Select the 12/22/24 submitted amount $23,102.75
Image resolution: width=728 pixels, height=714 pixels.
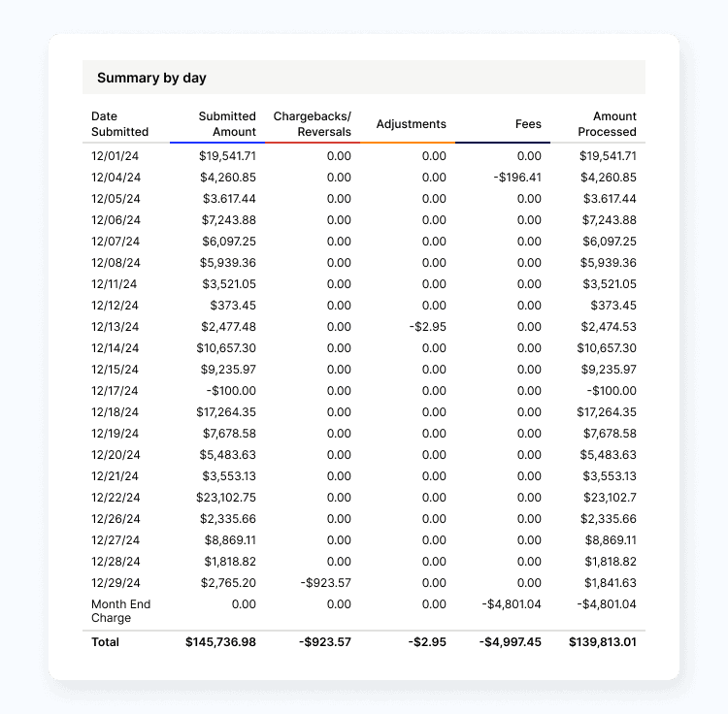(x=226, y=498)
